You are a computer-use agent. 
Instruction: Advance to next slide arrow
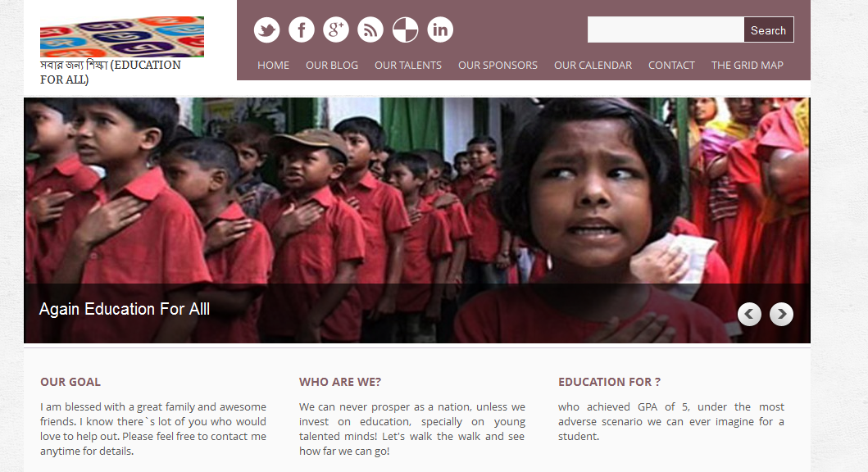click(x=782, y=315)
